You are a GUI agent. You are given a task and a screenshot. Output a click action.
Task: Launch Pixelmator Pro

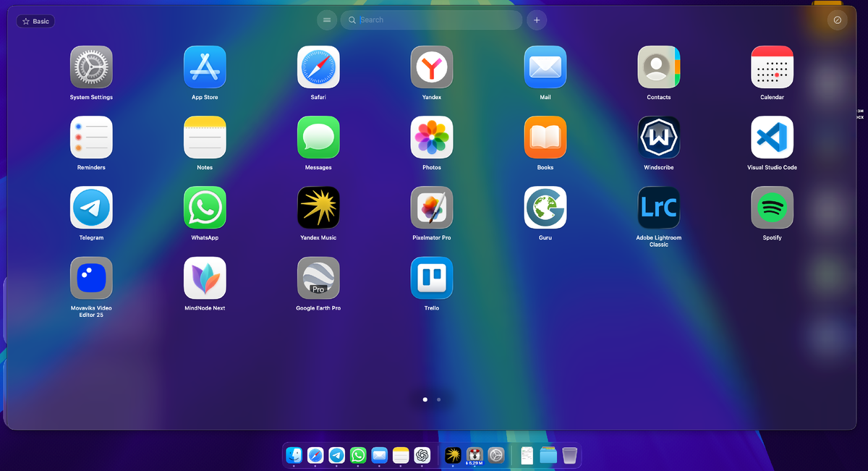(x=432, y=207)
